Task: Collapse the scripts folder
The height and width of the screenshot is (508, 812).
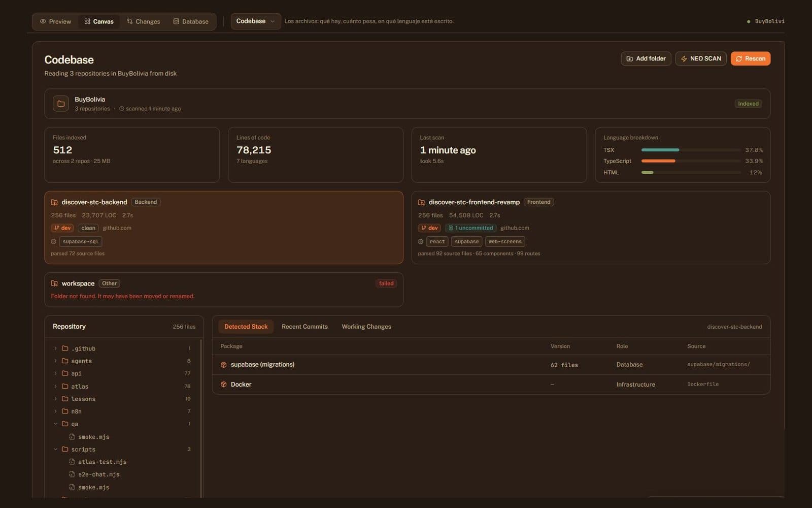Action: 55,449
